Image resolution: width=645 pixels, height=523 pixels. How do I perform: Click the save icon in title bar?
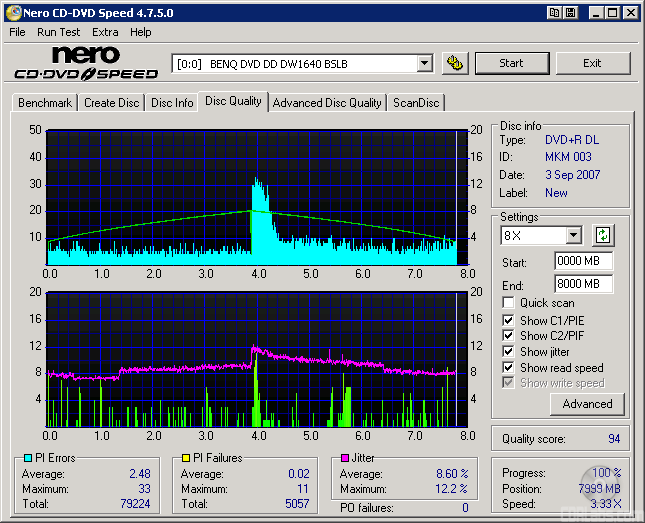570,13
